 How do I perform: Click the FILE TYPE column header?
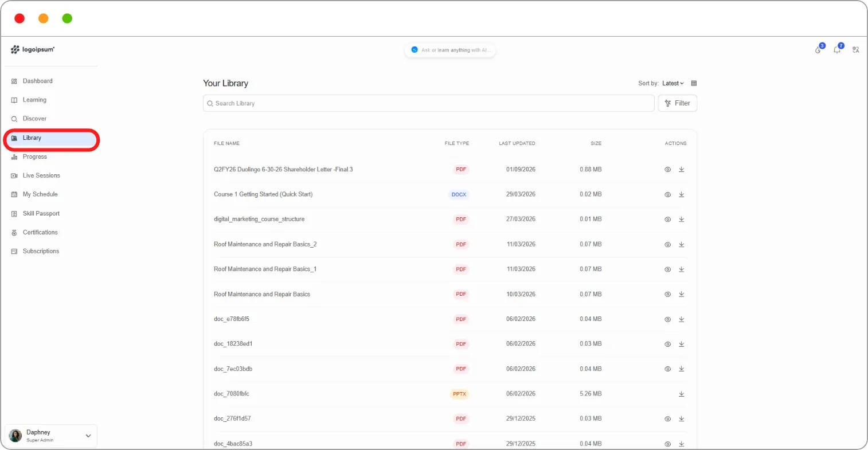[457, 143]
